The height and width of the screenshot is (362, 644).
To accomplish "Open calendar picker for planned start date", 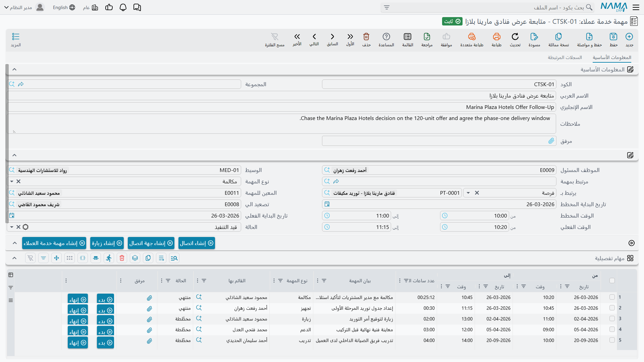I will tap(327, 204).
